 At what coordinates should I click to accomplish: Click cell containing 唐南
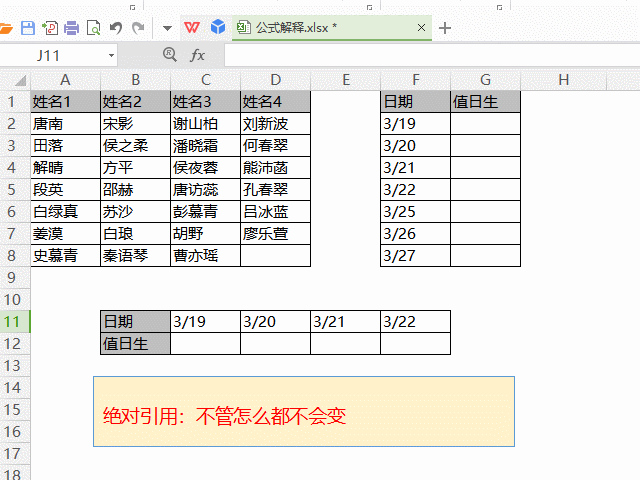pos(65,124)
